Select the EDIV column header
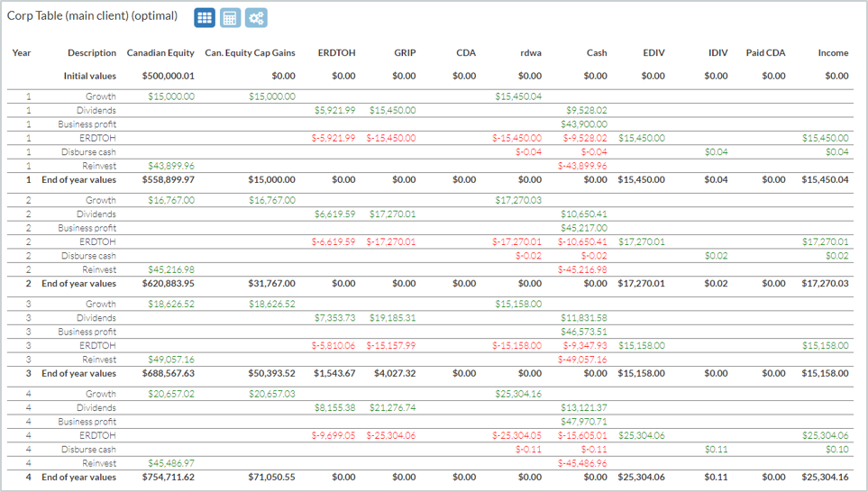This screenshot has height=492, width=868. (653, 53)
